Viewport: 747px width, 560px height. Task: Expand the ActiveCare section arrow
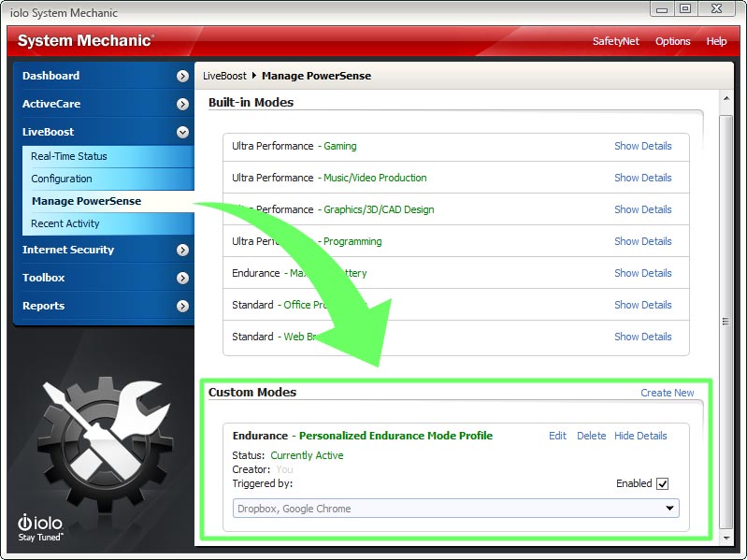182,105
